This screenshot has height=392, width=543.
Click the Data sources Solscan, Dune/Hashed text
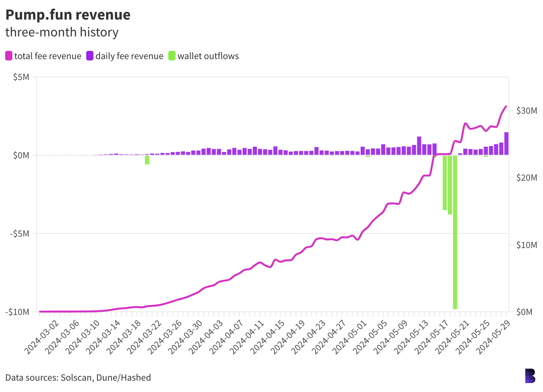[78, 378]
